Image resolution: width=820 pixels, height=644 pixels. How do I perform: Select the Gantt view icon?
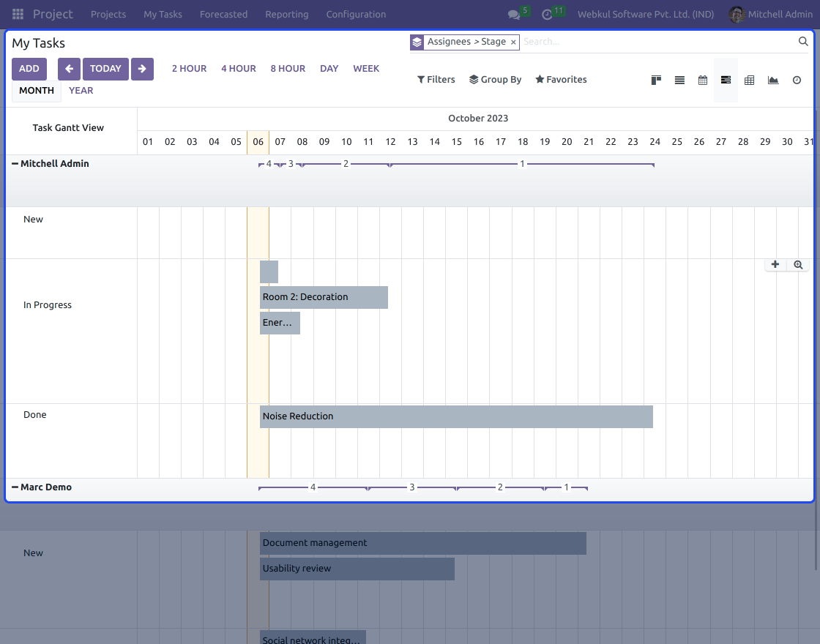click(726, 80)
